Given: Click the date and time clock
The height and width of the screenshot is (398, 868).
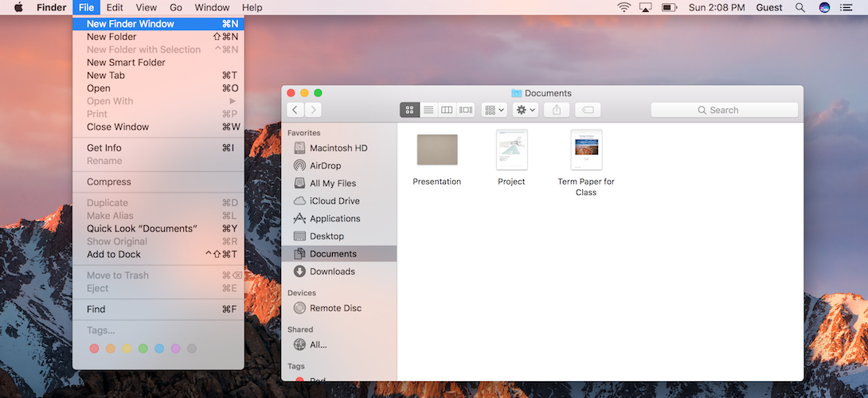Looking at the screenshot, I should coord(717,8).
